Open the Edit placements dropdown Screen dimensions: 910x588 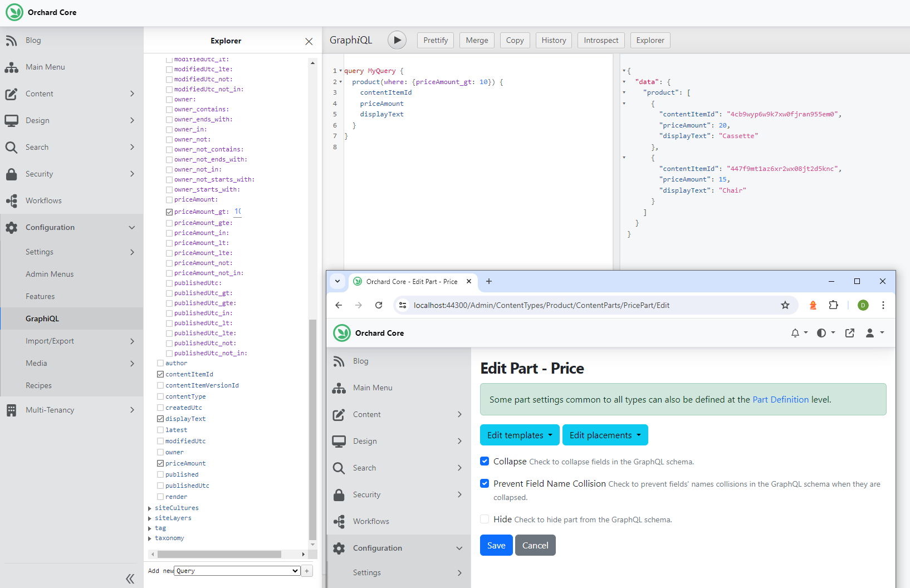[x=605, y=435]
